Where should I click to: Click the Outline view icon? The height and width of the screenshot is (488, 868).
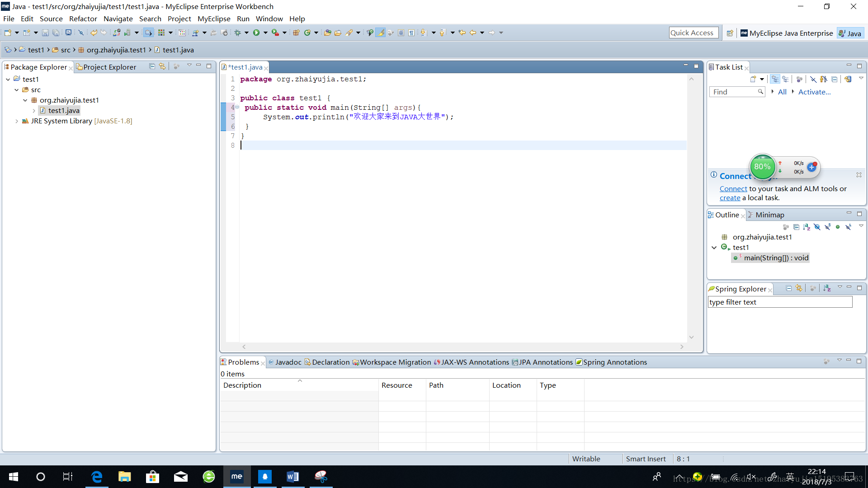[x=714, y=215]
